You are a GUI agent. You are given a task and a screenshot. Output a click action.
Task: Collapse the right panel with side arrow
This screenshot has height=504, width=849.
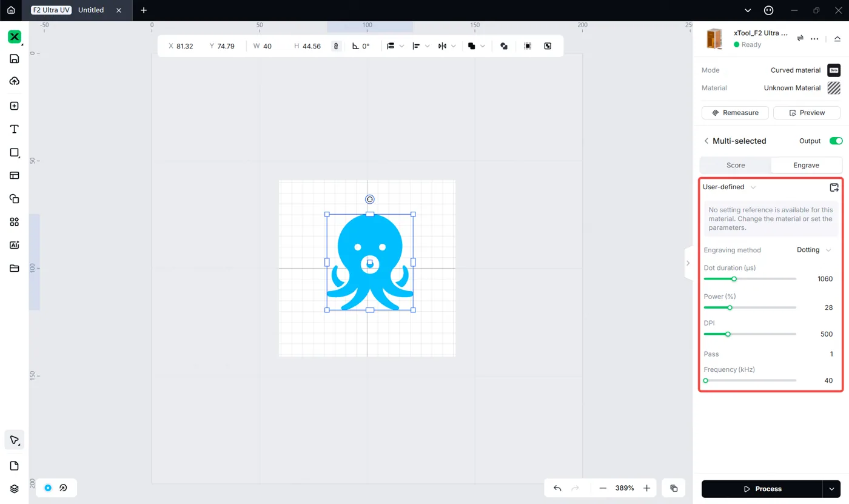[x=688, y=263]
